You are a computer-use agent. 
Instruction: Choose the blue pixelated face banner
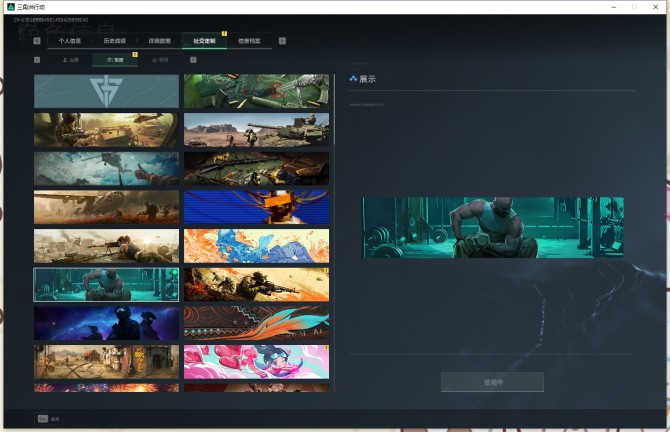pos(256,207)
